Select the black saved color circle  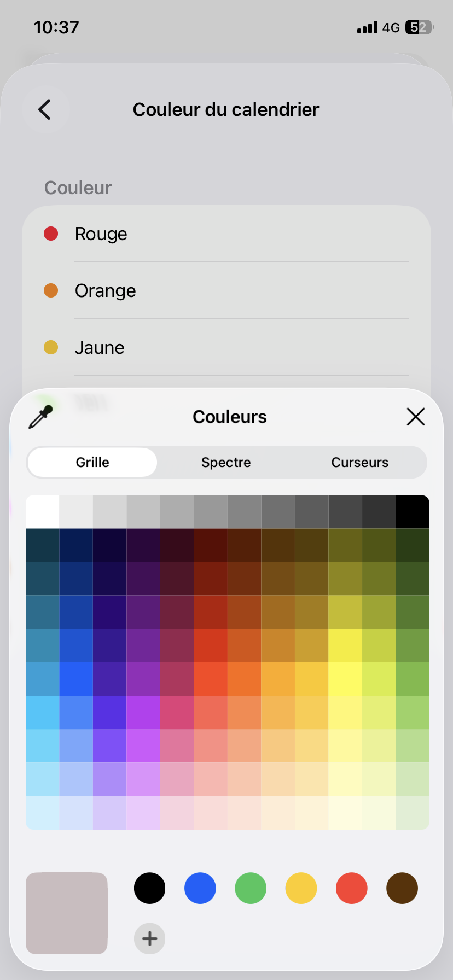(x=150, y=888)
